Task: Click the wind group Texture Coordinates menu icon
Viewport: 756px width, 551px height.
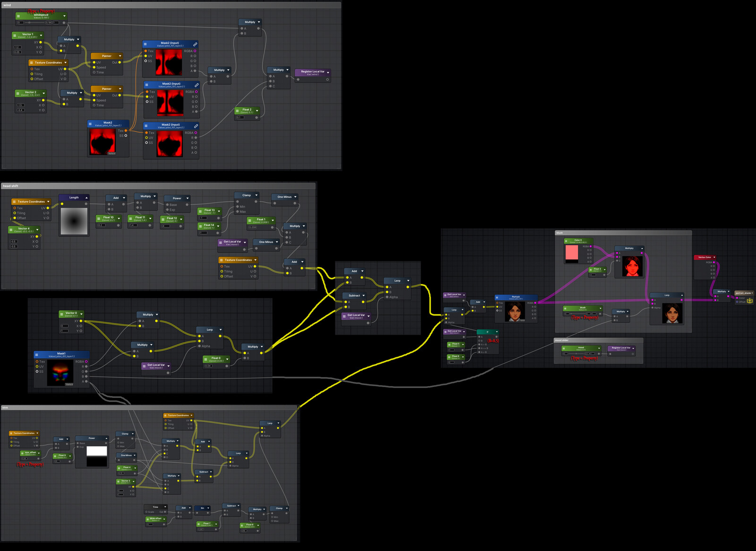Action: pos(31,62)
